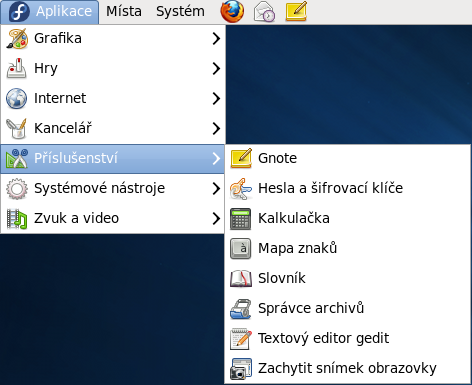Screen dimensions: 472x385
Task: Select Zvuk a video category label
Action: (77, 218)
